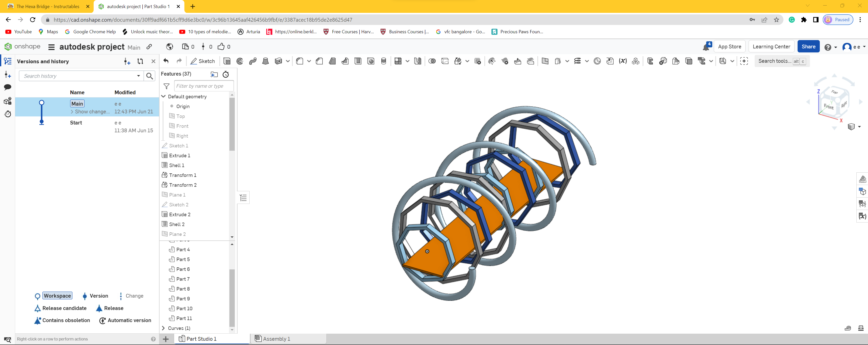Switch to the Assembly 1 tab
This screenshot has width=868, height=345.
276,339
